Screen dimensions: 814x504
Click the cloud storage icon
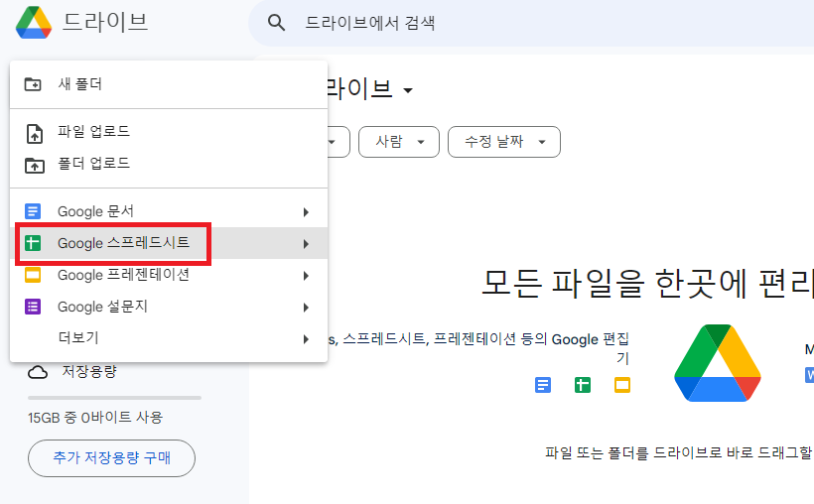pyautogui.click(x=38, y=372)
